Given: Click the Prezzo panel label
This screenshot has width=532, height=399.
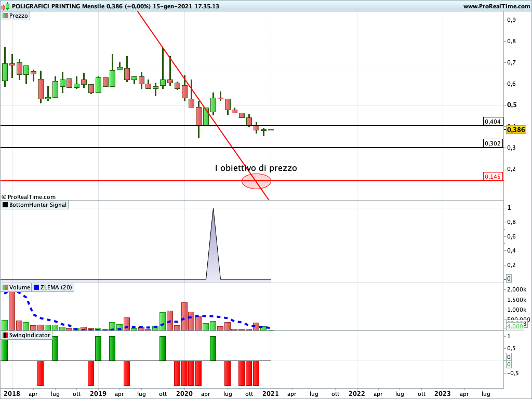Looking at the screenshot, I should point(15,16).
